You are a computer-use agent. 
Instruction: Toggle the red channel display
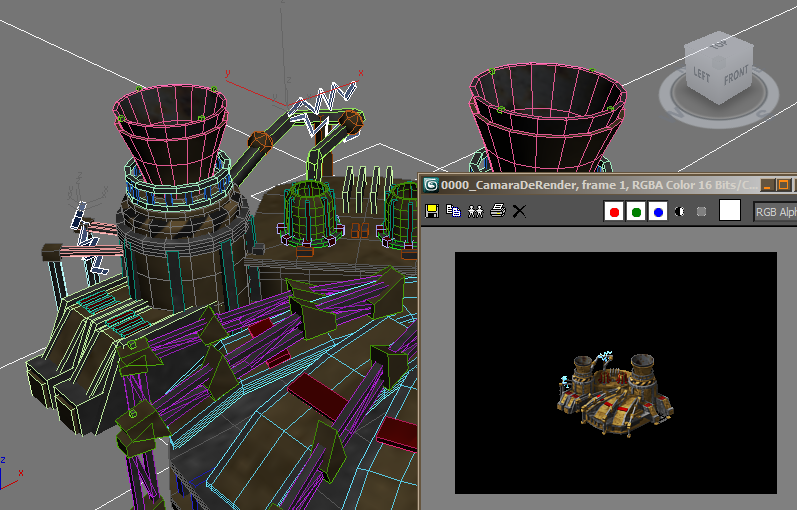point(614,212)
